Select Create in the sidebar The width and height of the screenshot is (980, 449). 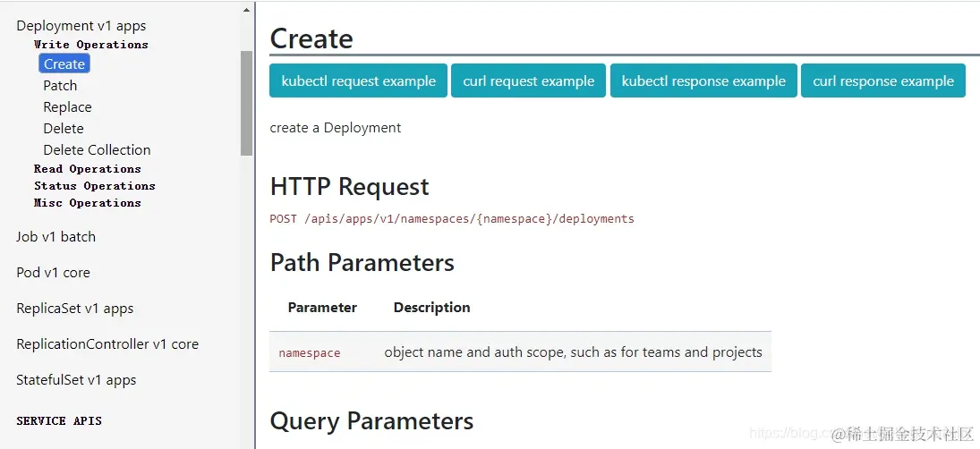pyautogui.click(x=64, y=64)
